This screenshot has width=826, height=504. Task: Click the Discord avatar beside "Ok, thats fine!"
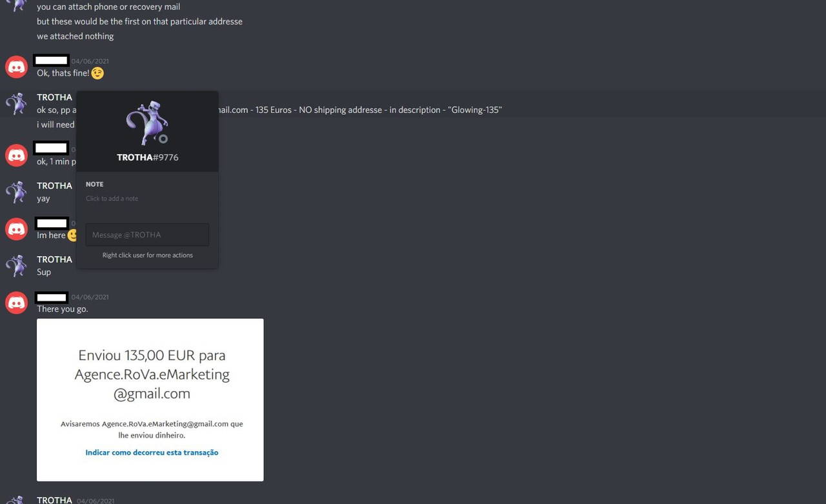coord(16,66)
